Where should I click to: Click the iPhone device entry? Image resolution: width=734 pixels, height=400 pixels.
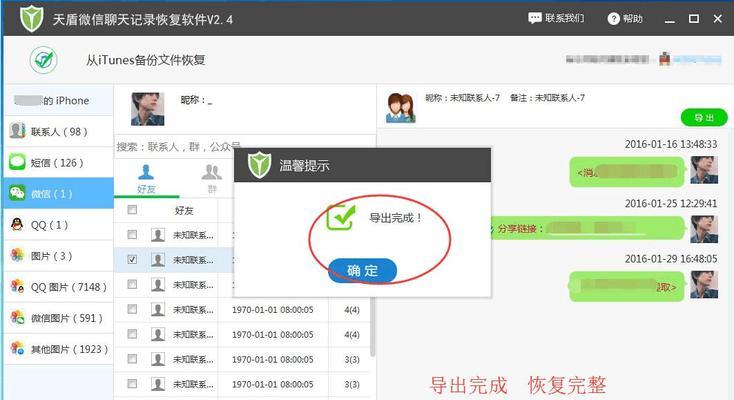coord(59,100)
